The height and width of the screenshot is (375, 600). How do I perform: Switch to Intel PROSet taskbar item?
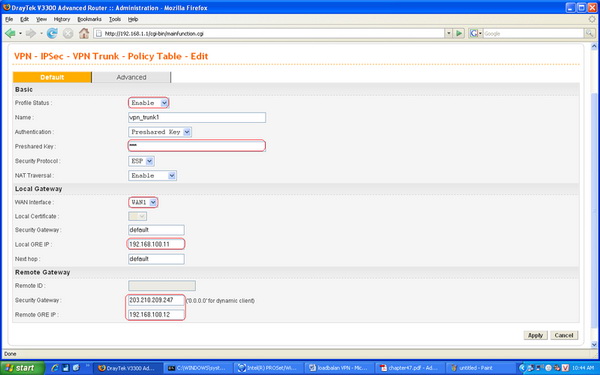pos(269,368)
